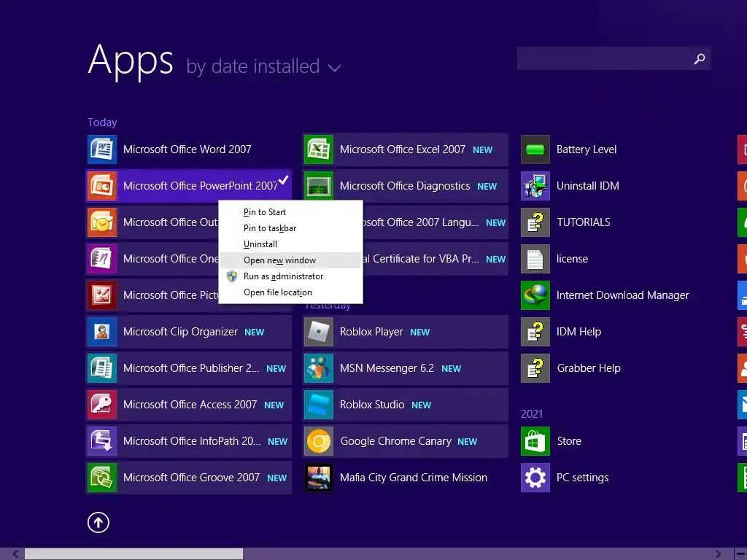This screenshot has width=747, height=560.
Task: Select Open new window menu entry
Action: pyautogui.click(x=290, y=260)
